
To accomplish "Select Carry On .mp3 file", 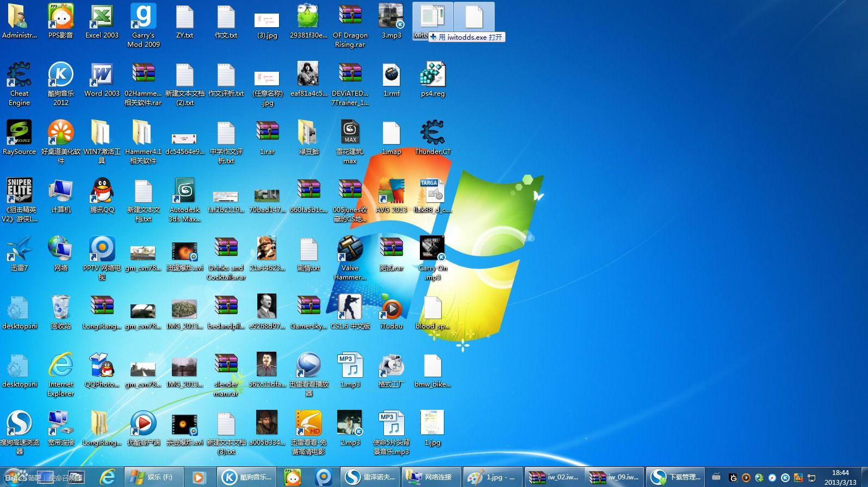I will click(x=432, y=258).
